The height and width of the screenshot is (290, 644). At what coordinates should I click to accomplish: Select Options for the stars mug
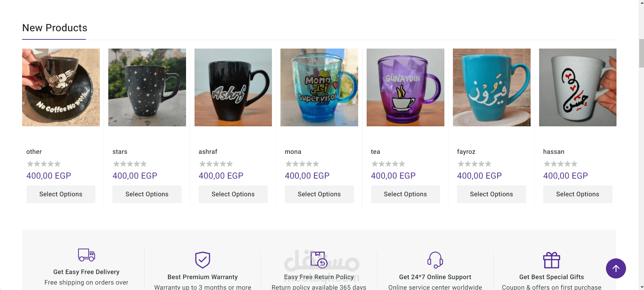coord(147,194)
